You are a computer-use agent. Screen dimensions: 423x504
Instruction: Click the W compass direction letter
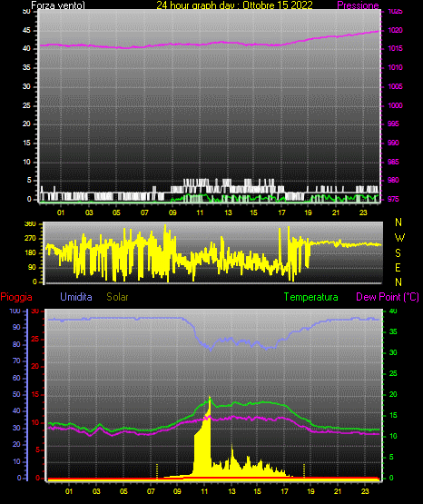[399, 238]
